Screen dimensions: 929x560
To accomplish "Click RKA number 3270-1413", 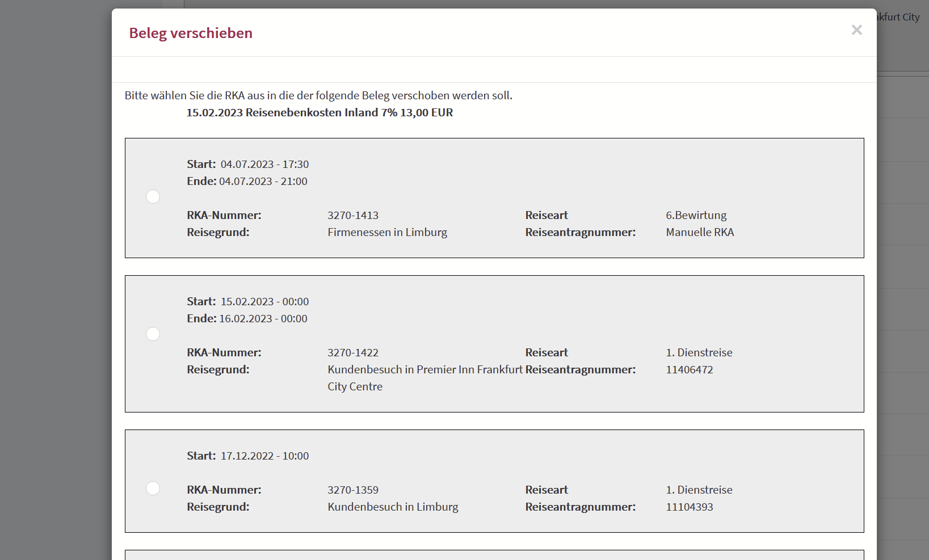I will pos(353,216).
